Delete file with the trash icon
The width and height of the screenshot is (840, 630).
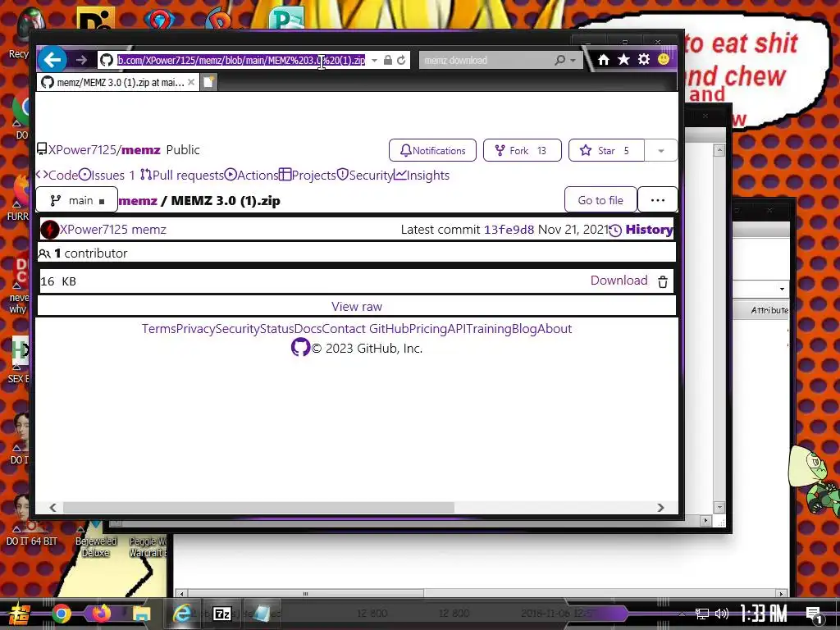663,282
